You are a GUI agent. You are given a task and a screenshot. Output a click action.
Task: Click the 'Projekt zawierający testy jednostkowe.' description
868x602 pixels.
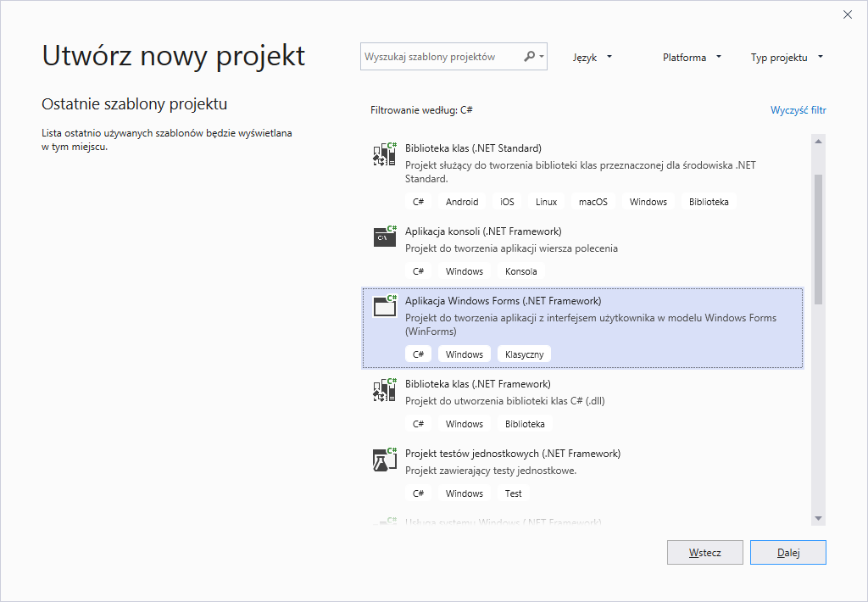coord(491,471)
